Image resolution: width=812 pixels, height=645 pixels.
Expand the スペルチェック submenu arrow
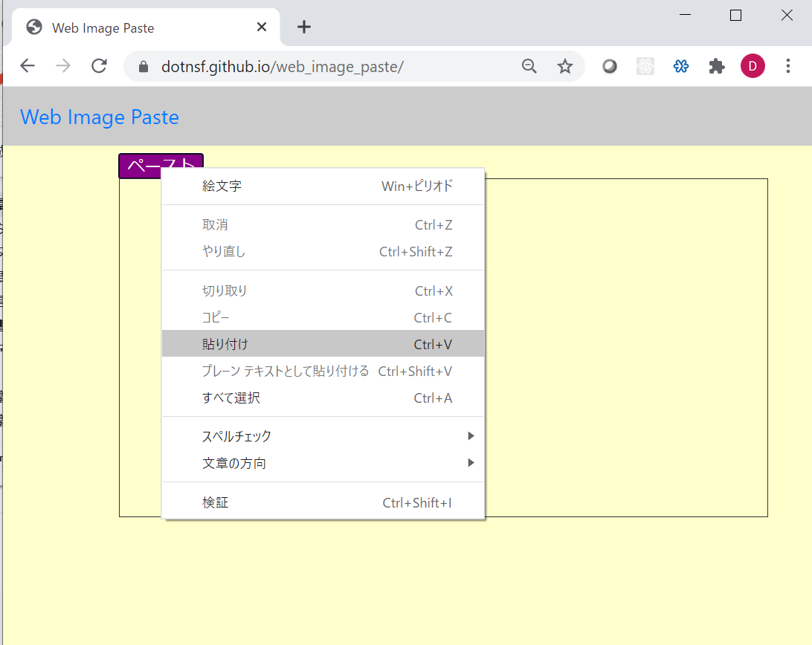pyautogui.click(x=471, y=436)
